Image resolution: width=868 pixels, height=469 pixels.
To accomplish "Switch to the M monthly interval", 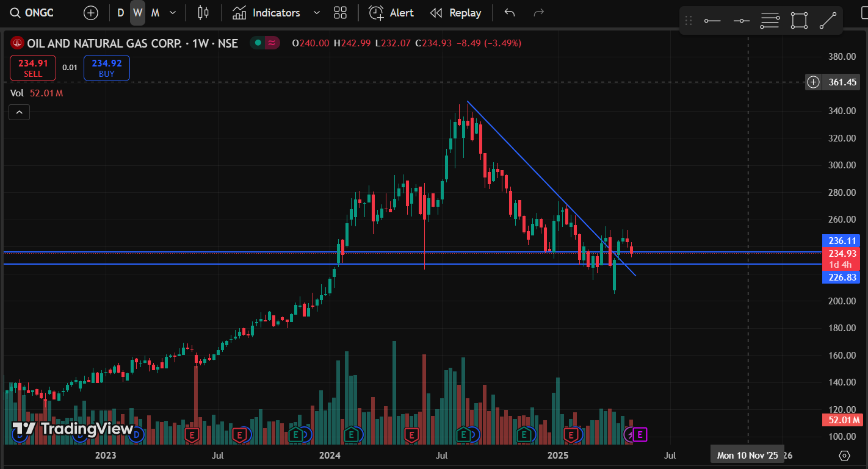I will tap(155, 13).
